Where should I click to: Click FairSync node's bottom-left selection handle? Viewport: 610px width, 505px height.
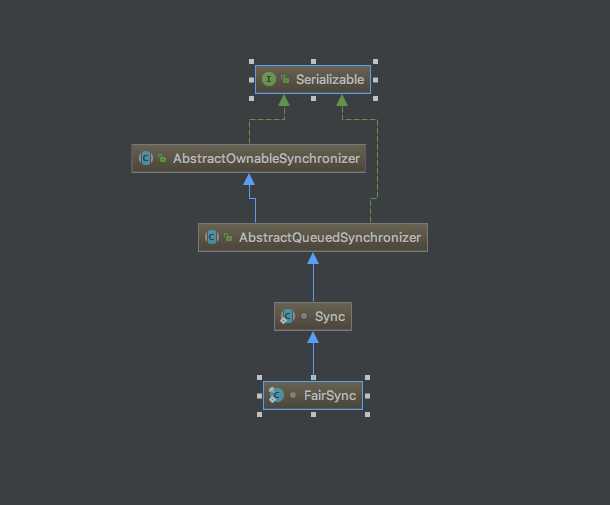point(259,414)
